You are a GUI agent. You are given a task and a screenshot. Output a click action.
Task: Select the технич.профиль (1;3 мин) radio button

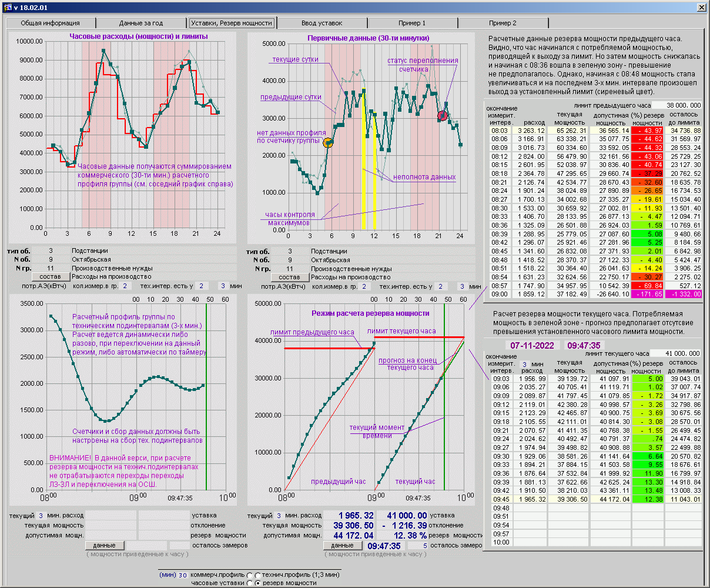(257, 575)
